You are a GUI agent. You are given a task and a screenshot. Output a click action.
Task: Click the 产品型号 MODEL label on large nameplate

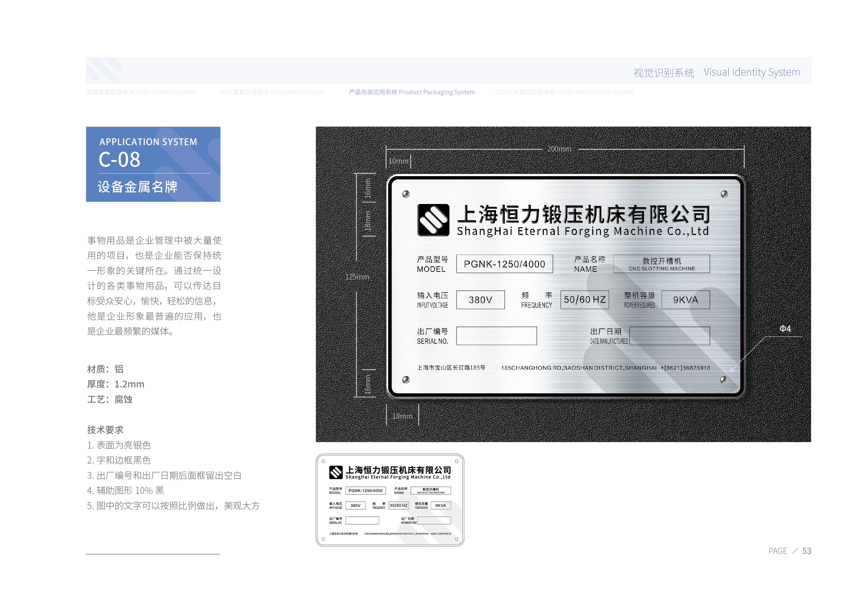pos(433,264)
